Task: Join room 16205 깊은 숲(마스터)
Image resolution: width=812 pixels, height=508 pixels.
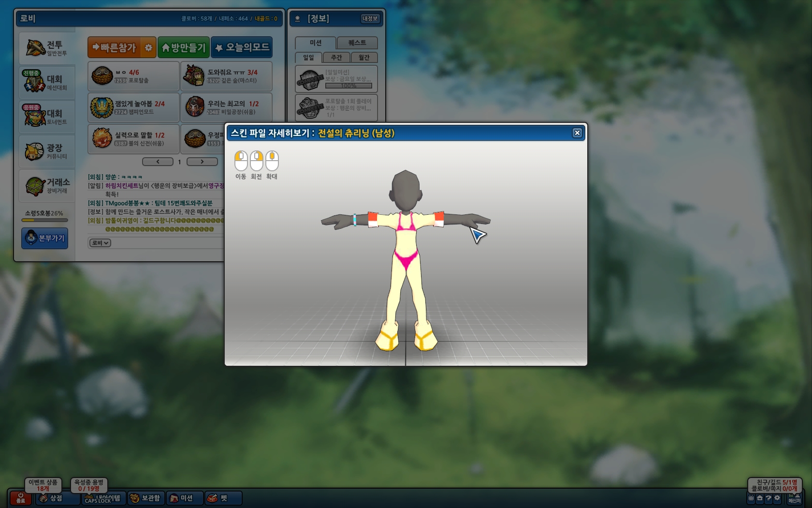Action: point(226,76)
